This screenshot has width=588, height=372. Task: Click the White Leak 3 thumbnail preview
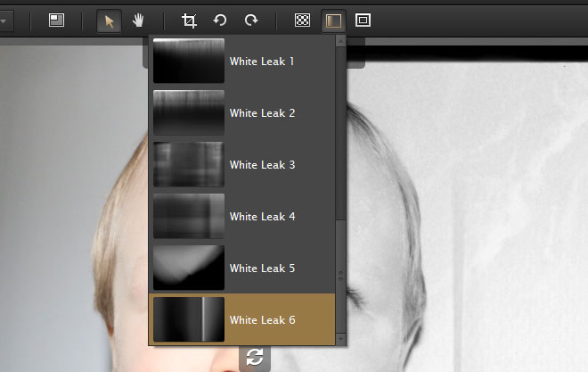[189, 164]
